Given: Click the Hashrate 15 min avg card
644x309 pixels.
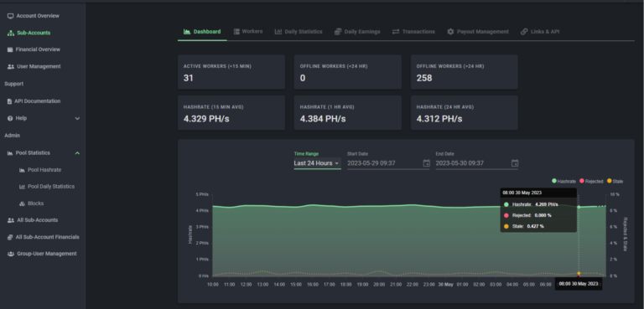Looking at the screenshot, I should click(231, 113).
